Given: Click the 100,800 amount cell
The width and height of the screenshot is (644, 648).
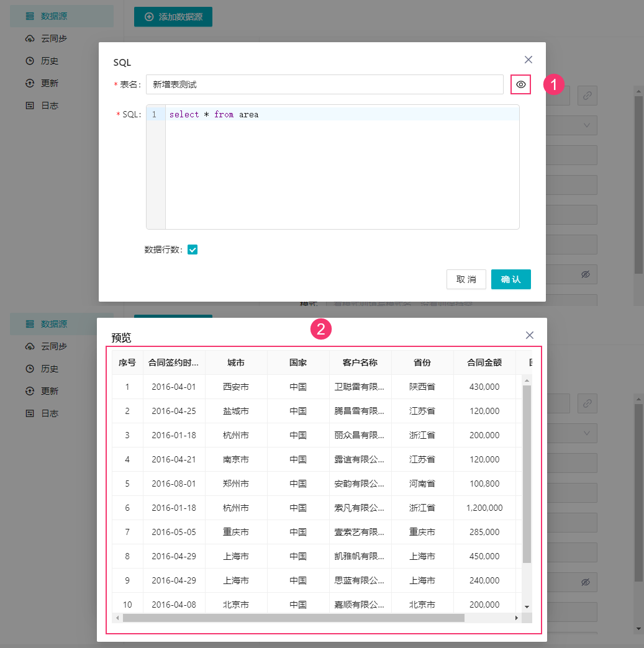Looking at the screenshot, I should [484, 484].
